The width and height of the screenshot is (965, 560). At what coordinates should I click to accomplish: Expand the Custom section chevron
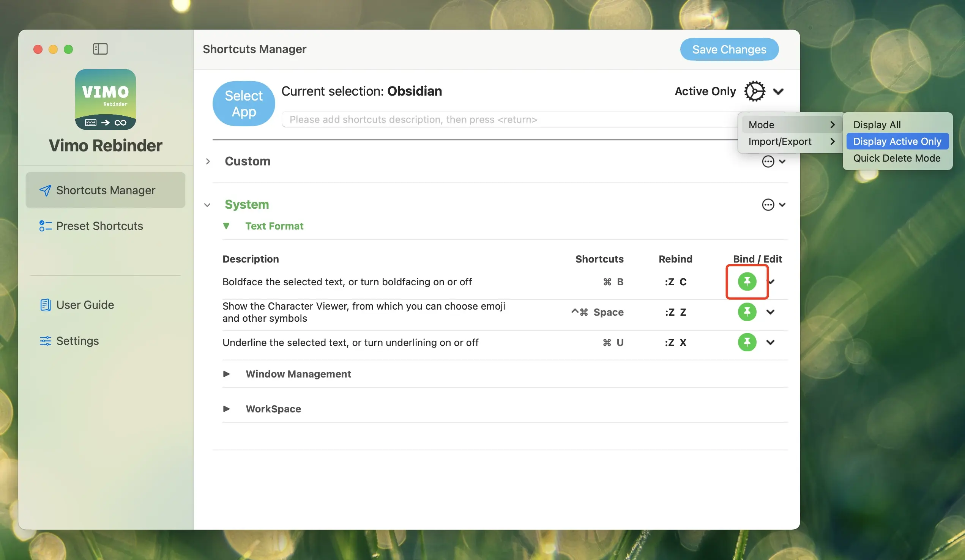208,162
